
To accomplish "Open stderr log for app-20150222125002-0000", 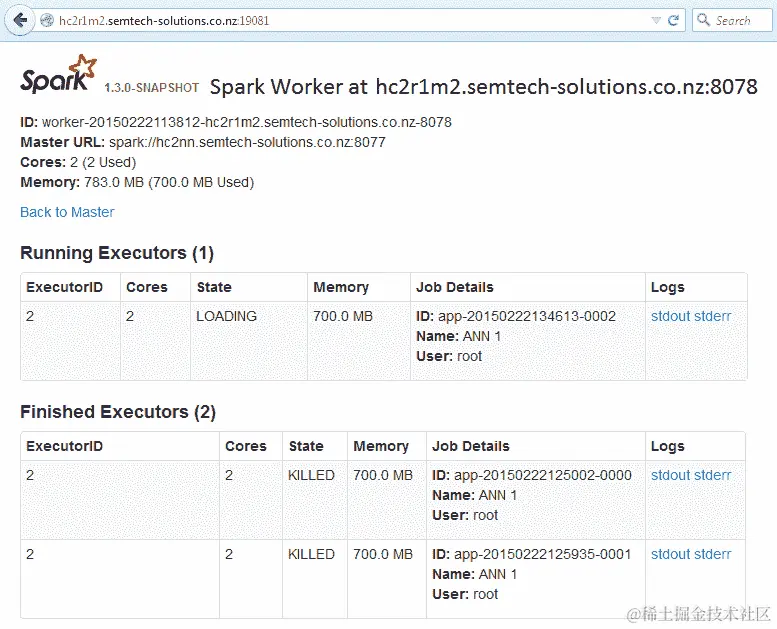I will pyautogui.click(x=712, y=475).
